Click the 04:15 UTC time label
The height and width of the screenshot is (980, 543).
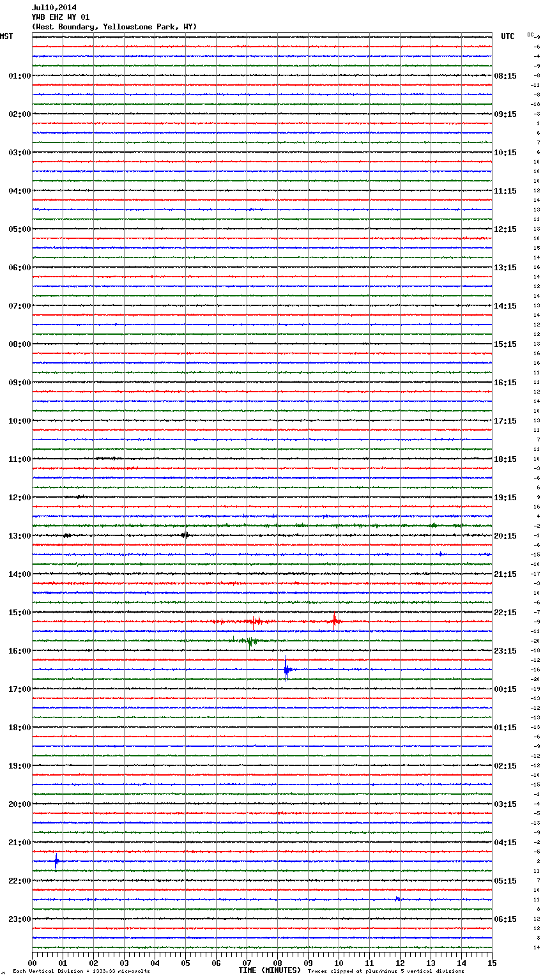pyautogui.click(x=505, y=843)
